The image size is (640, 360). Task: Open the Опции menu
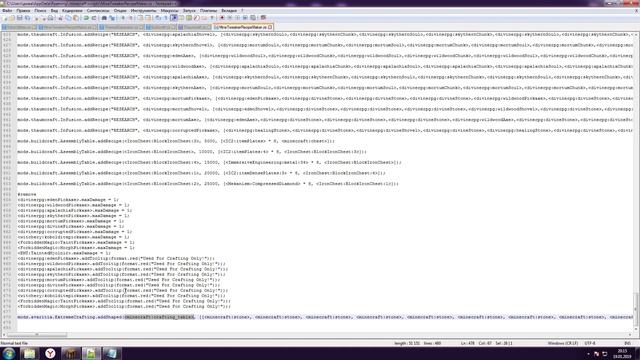[120, 11]
